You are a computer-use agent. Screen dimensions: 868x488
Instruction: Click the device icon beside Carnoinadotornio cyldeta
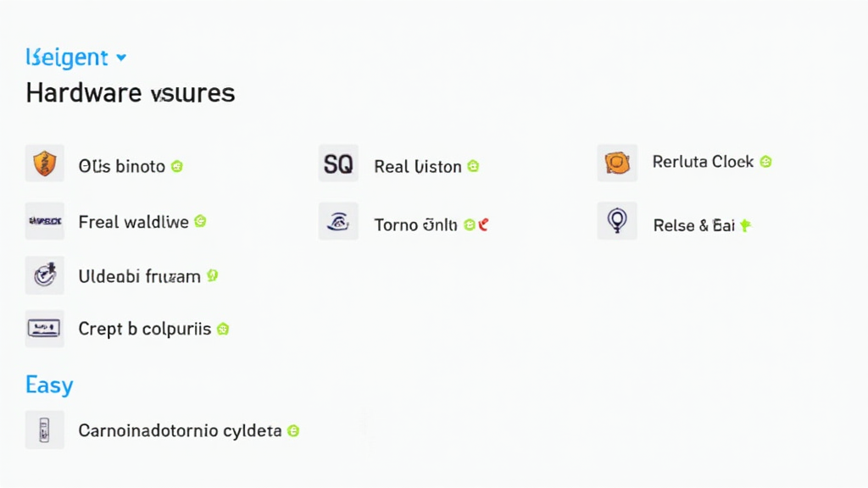tap(45, 430)
